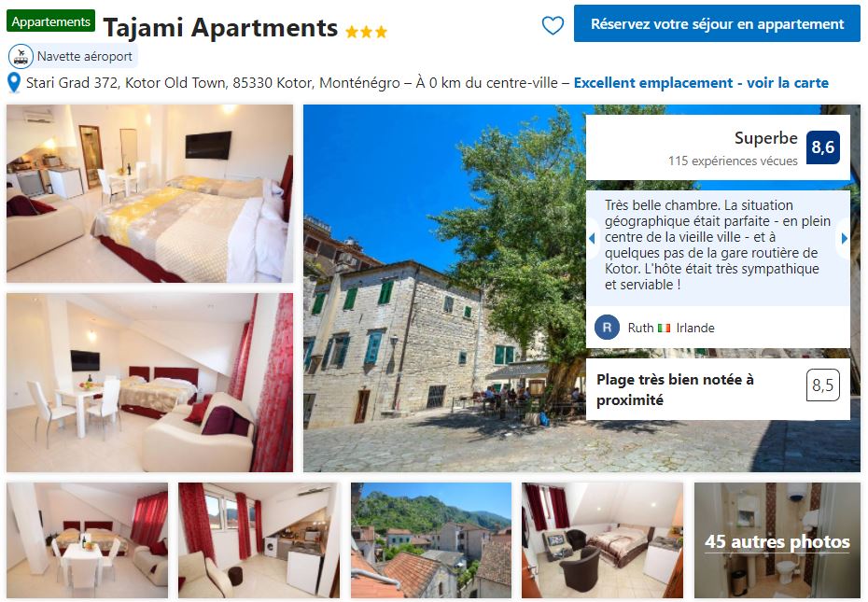The image size is (868, 602).
Task: Click the green Appartements badge
Action: [x=51, y=21]
